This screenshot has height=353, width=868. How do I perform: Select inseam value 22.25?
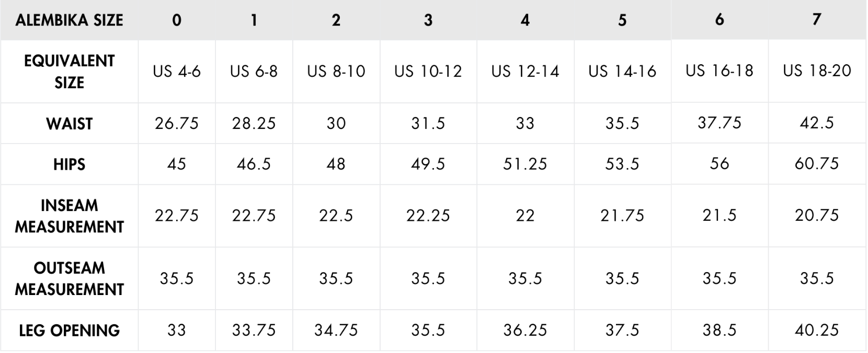[428, 216]
